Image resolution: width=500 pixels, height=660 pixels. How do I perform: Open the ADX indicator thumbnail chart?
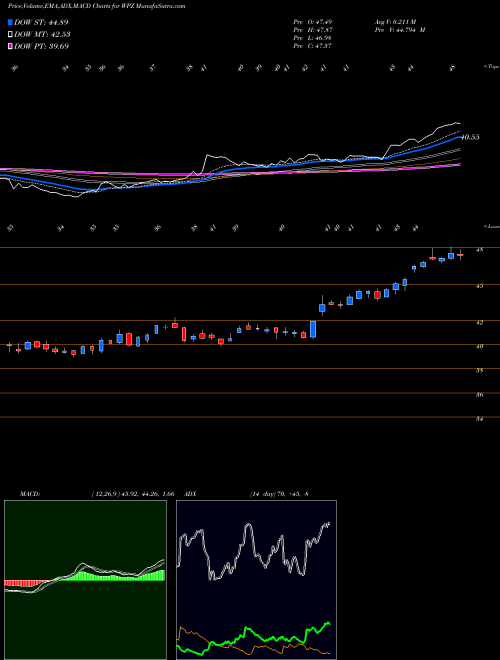(x=256, y=580)
